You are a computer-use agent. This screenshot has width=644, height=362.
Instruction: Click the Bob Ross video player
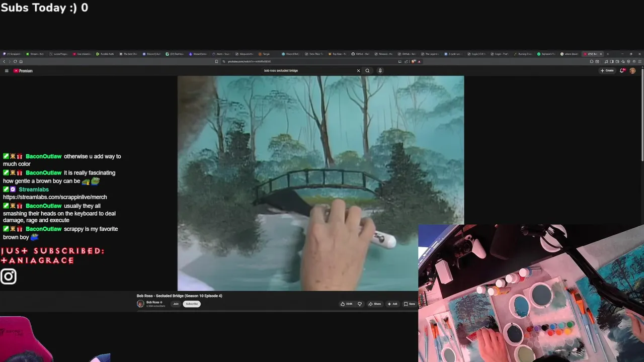pyautogui.click(x=320, y=183)
